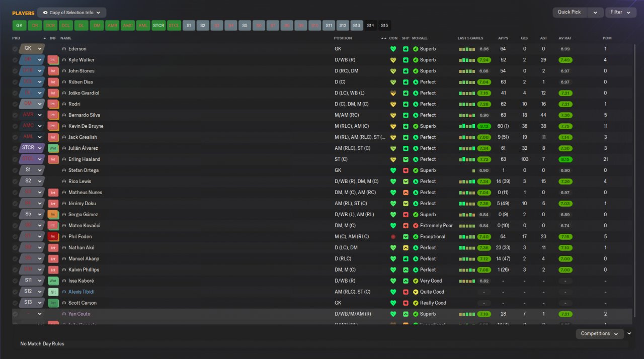Open Yan Couto's empty position selector dropdown

[32, 314]
